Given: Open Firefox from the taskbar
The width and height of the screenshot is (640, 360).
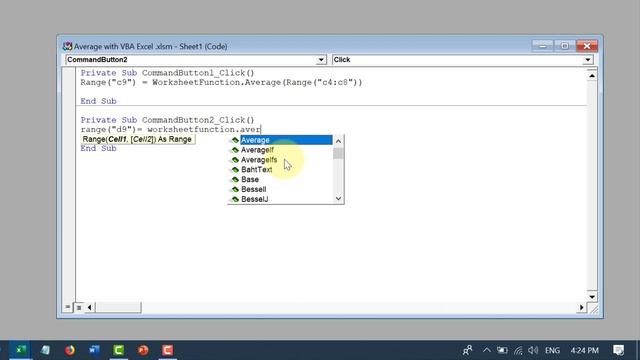Looking at the screenshot, I should coord(70,350).
